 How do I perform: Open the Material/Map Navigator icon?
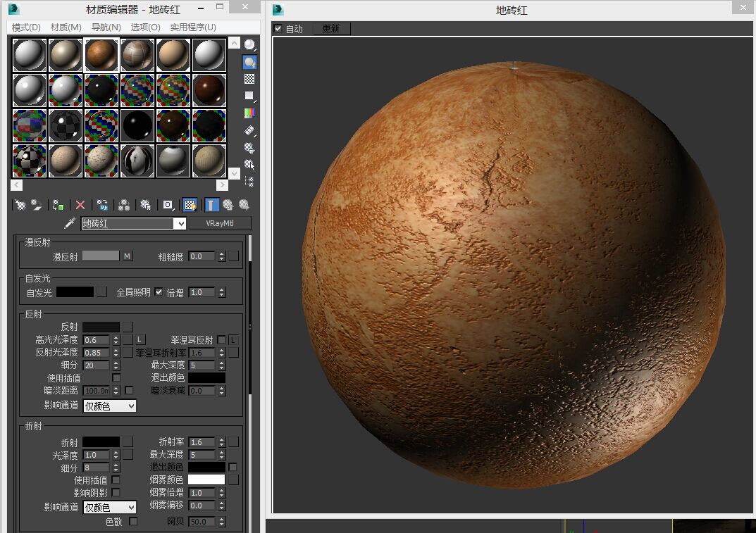(x=249, y=182)
